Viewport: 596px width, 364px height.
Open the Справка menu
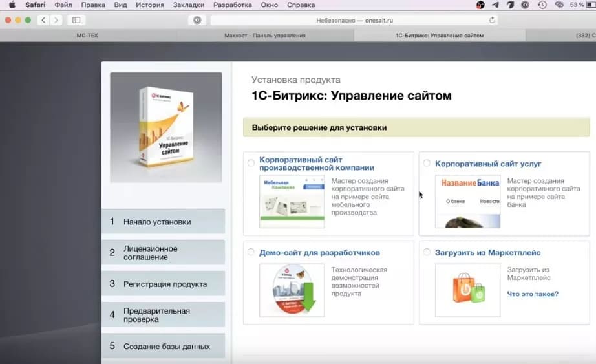pyautogui.click(x=301, y=5)
